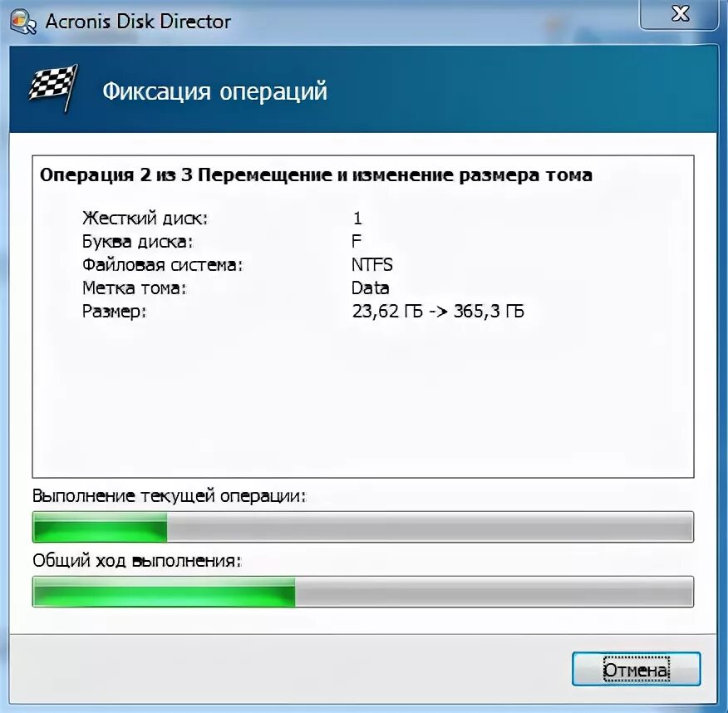Image resolution: width=728 pixels, height=713 pixels.
Task: Click the Отмена button
Action: click(636, 669)
